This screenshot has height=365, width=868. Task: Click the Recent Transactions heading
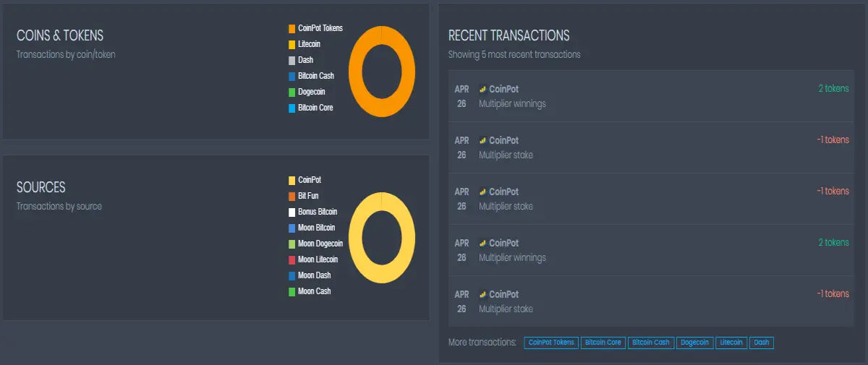pos(509,35)
